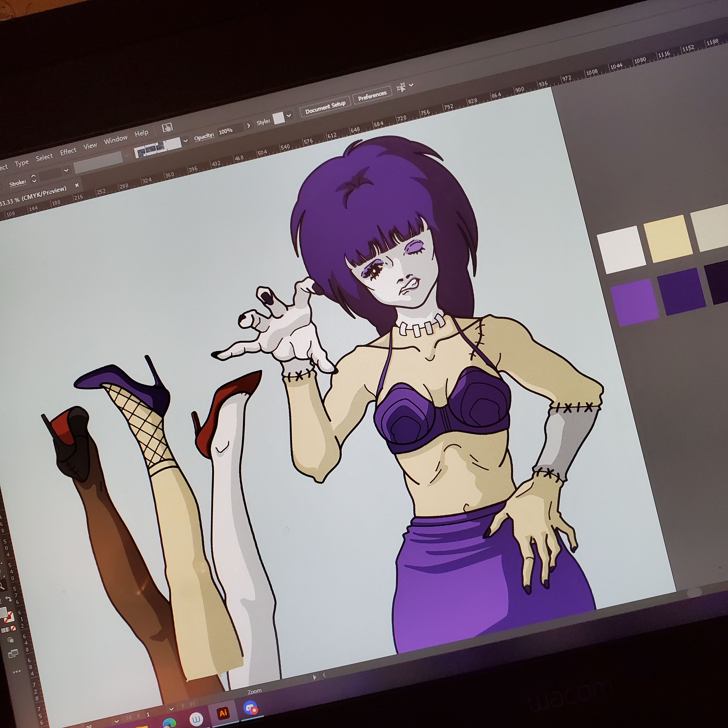728x728 pixels.
Task: Click the horizontal scrollbar left arrow
Action: [325, 675]
